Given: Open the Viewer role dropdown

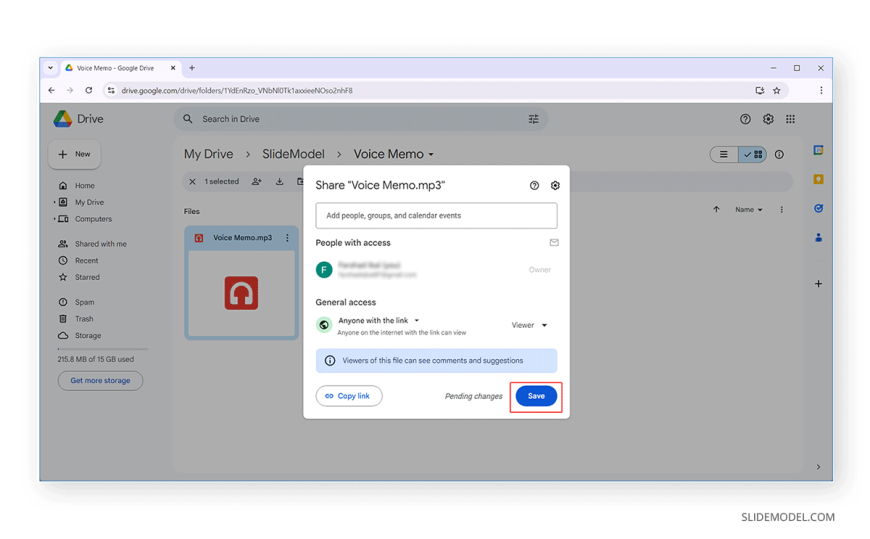Looking at the screenshot, I should (529, 325).
